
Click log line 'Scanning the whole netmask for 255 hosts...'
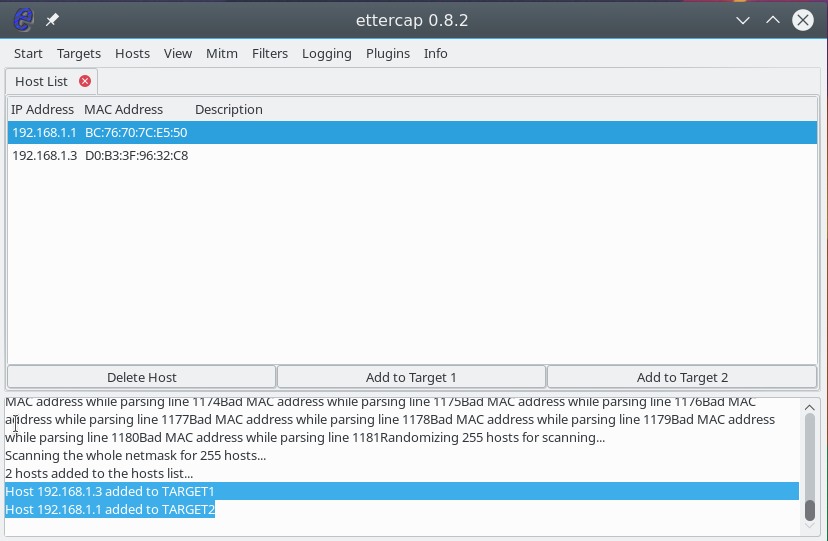click(x=135, y=455)
